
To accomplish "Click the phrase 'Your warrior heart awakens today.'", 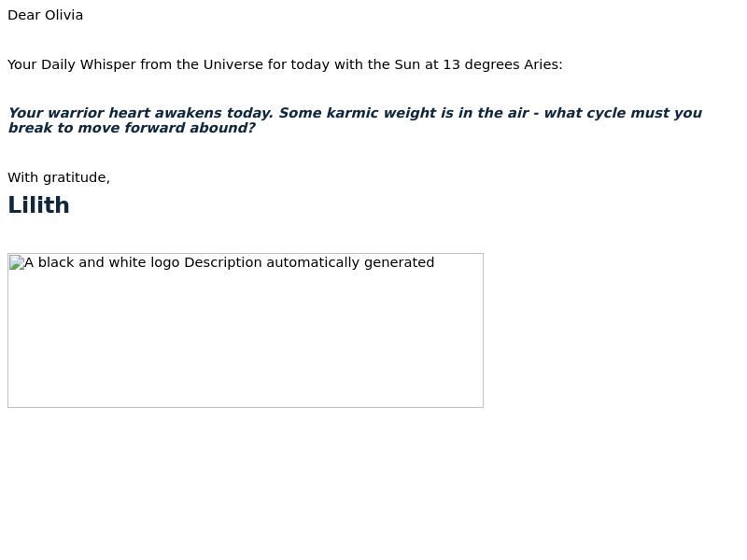I will [141, 113].
